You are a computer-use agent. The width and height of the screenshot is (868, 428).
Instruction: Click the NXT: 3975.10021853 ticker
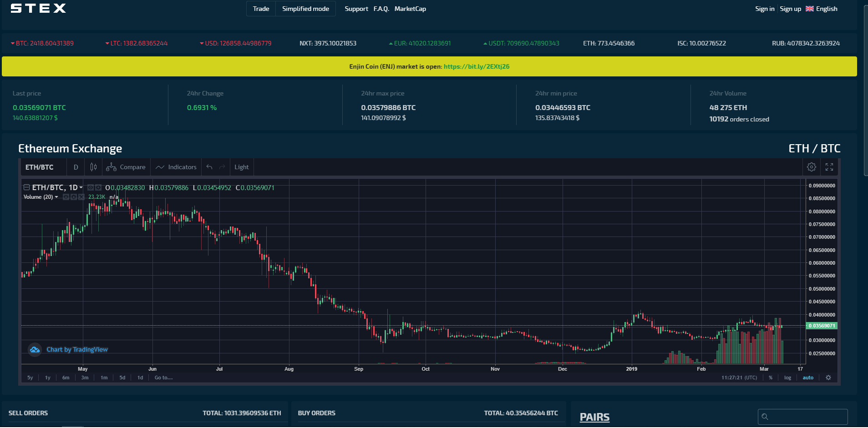coord(328,44)
